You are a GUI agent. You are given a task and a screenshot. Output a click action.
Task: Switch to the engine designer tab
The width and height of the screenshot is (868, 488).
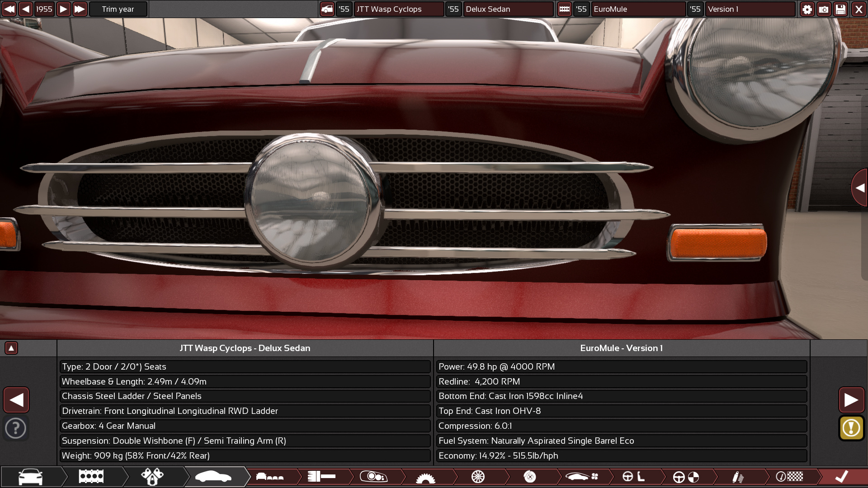91,477
